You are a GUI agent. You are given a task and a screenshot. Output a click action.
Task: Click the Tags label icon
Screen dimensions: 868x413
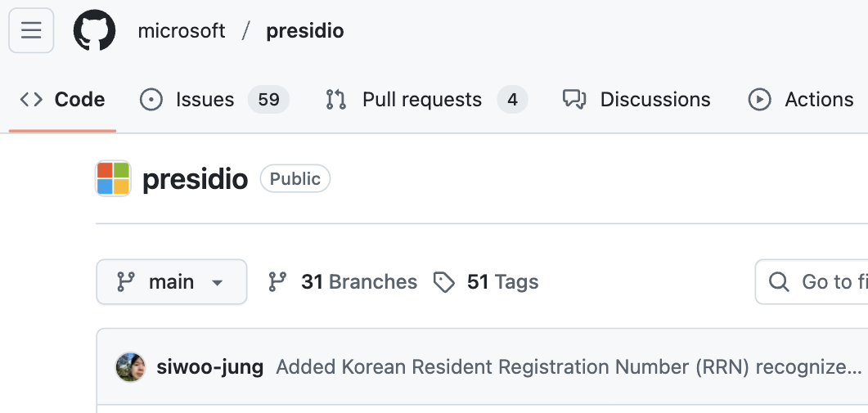coord(444,282)
